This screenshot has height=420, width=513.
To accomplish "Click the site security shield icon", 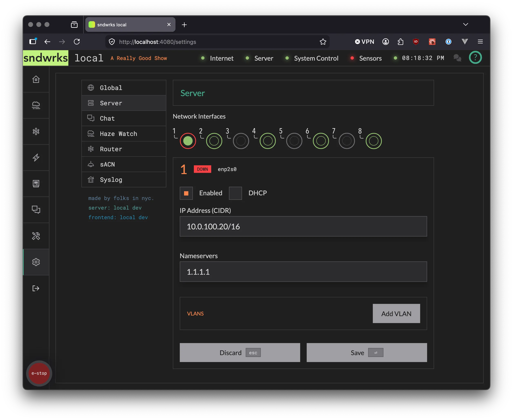I will click(x=112, y=42).
